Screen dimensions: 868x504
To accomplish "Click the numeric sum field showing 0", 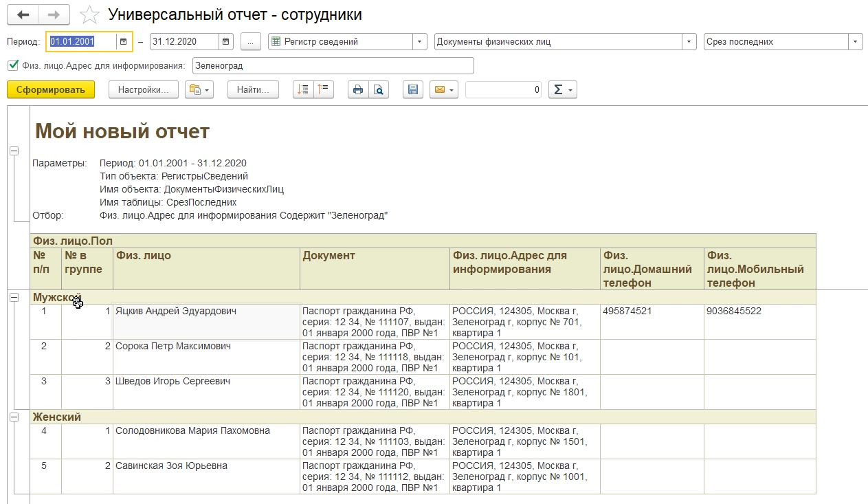I will tap(503, 89).
